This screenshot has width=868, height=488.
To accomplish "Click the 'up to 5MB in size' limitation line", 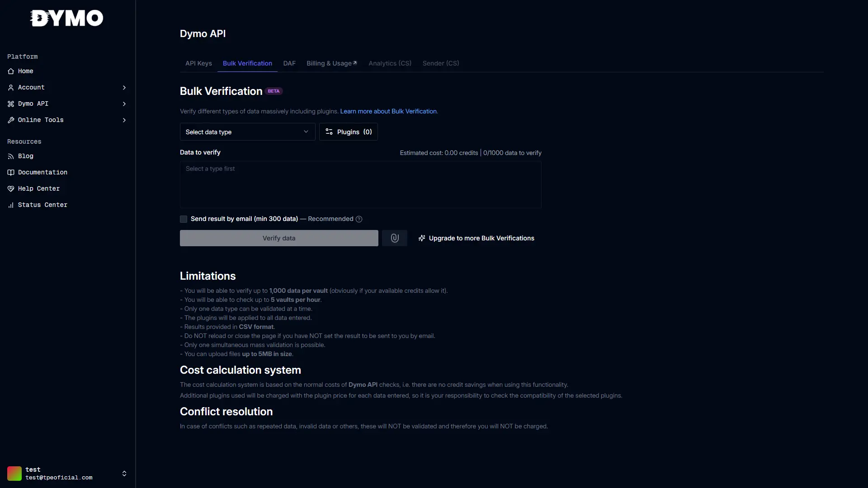I will pyautogui.click(x=236, y=354).
